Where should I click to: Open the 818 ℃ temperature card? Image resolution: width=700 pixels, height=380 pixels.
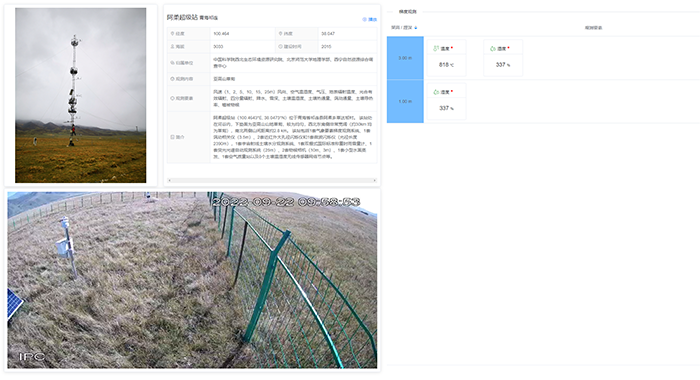pyautogui.click(x=446, y=58)
